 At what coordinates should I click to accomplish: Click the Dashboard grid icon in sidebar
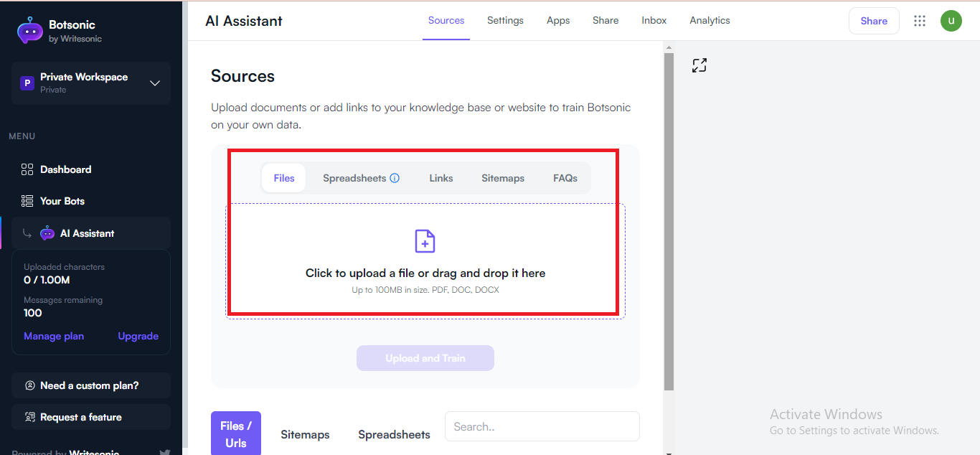[x=27, y=169]
